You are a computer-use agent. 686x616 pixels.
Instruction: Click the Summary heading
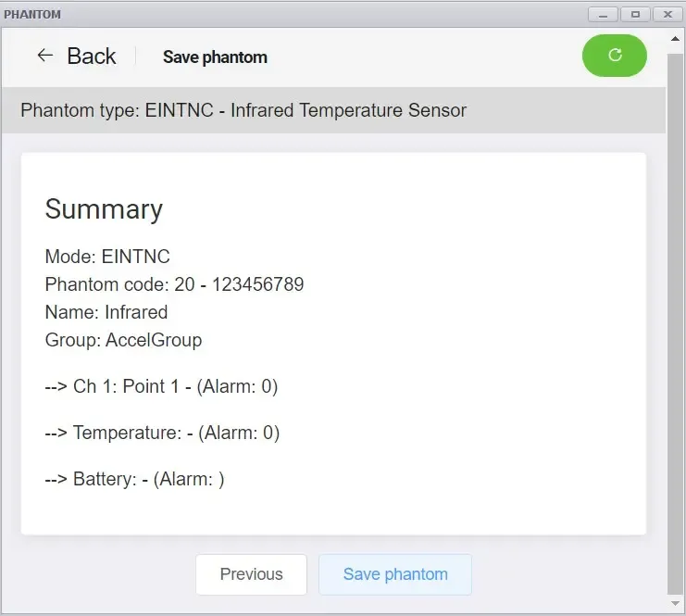(104, 209)
